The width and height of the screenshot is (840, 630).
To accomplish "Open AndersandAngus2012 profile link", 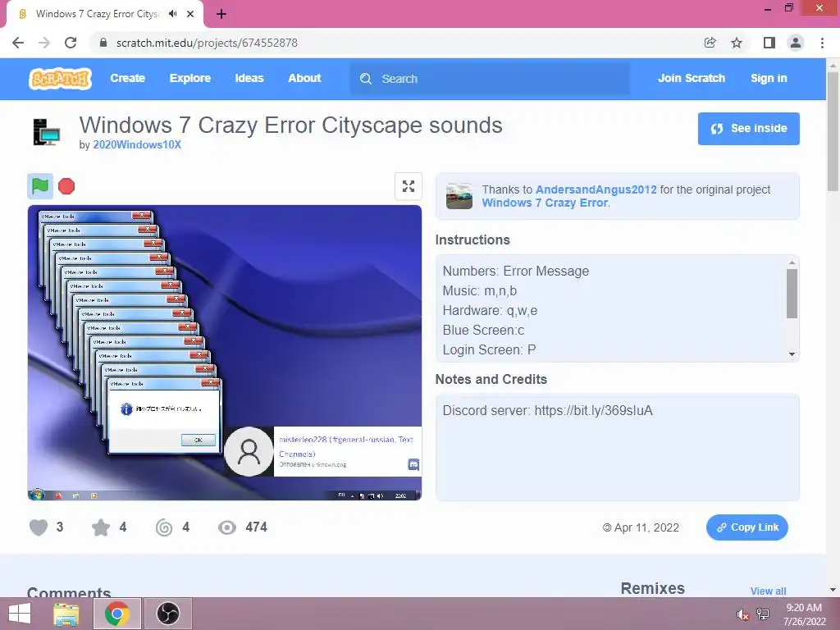I will click(596, 189).
